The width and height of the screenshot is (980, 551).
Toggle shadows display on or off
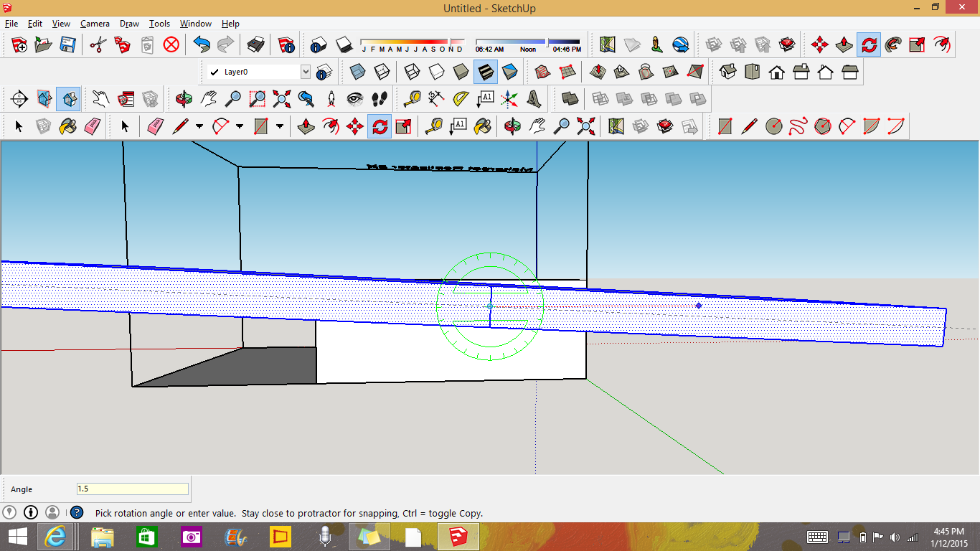pyautogui.click(x=343, y=45)
